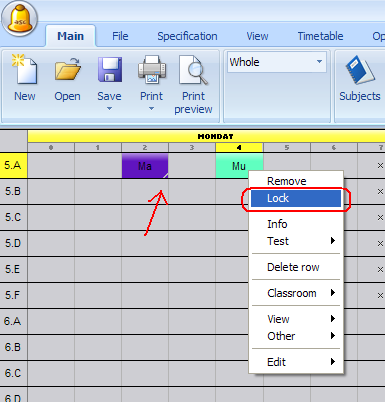Click the highlighted period 4 column header
Screen dimensions: 385x402
(x=239, y=147)
